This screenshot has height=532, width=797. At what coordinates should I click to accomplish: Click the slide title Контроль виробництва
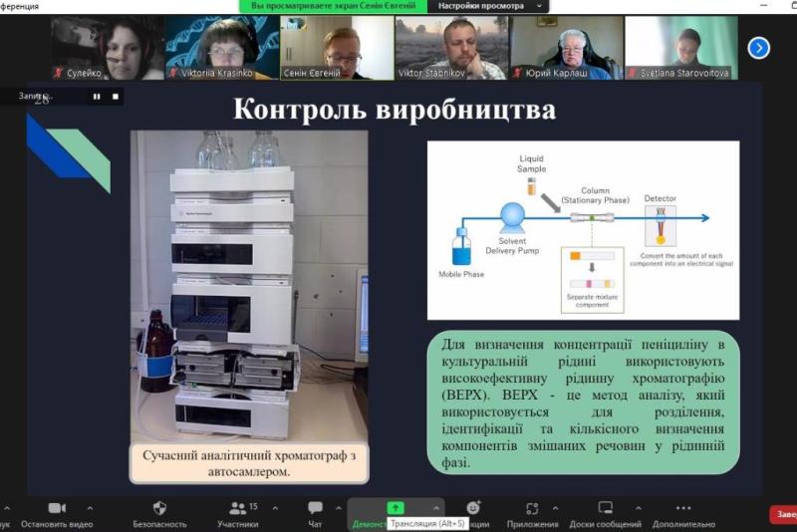tap(395, 110)
